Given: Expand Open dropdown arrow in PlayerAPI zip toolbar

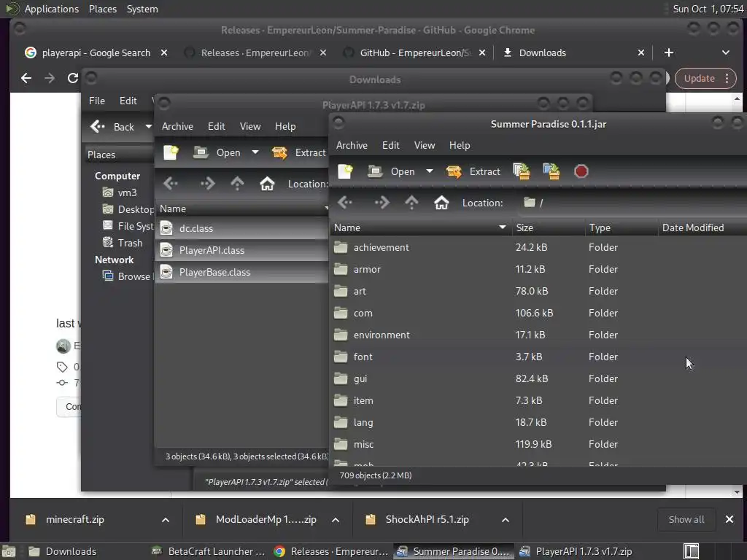Looking at the screenshot, I should (255, 152).
